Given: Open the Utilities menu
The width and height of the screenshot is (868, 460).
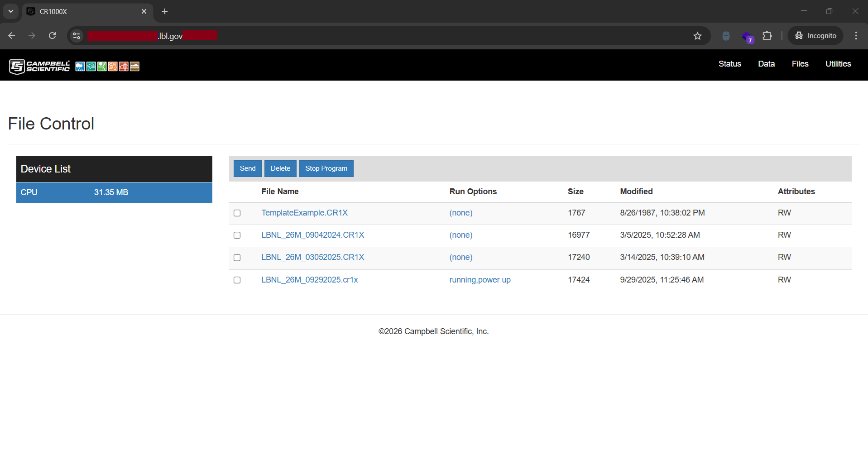Looking at the screenshot, I should coord(838,64).
